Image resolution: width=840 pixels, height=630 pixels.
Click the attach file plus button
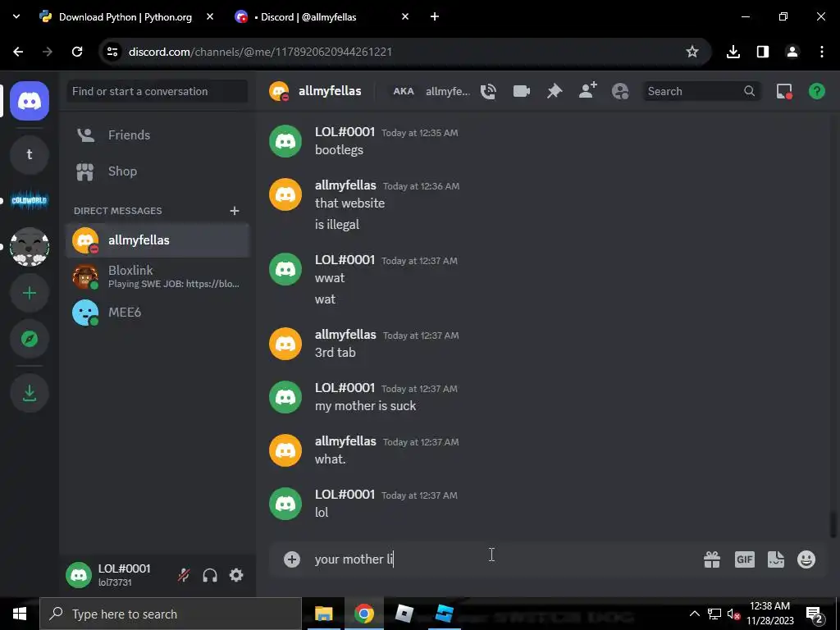pyautogui.click(x=292, y=559)
